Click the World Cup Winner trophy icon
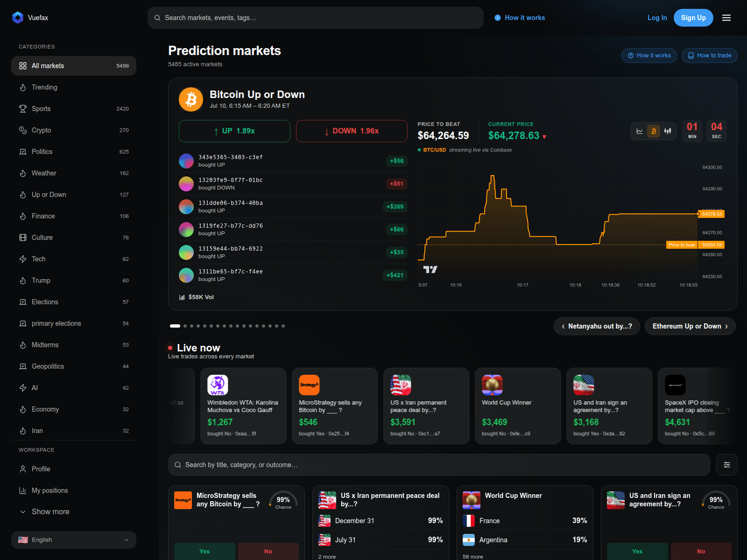 pyautogui.click(x=492, y=385)
